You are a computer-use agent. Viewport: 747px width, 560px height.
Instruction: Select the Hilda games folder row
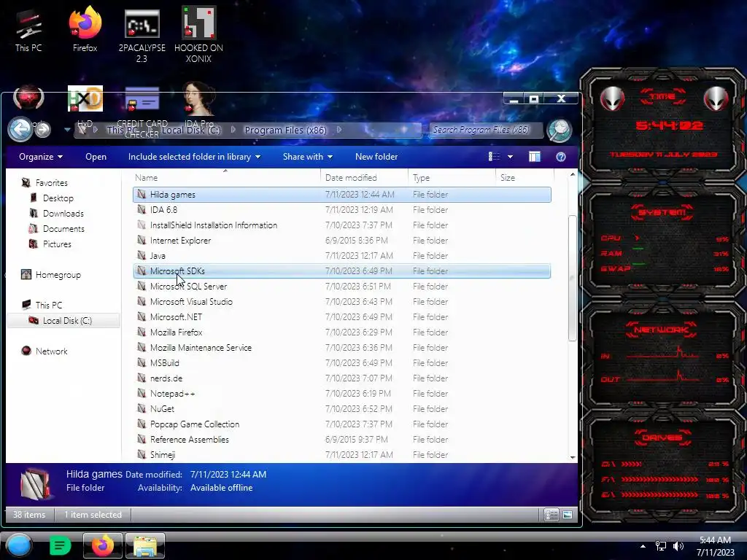click(342, 194)
